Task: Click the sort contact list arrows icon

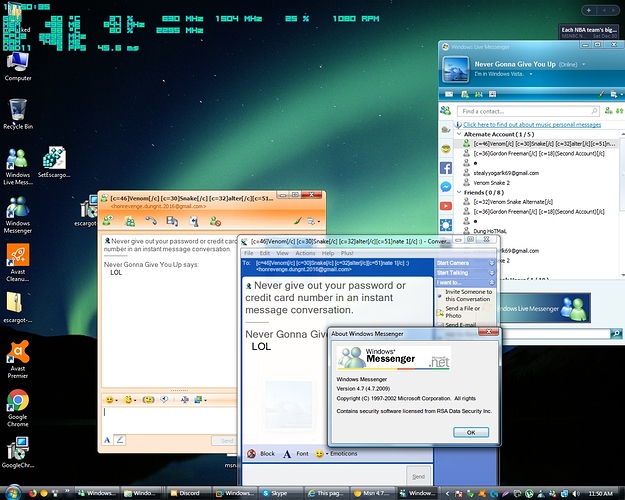Action: (x=619, y=111)
